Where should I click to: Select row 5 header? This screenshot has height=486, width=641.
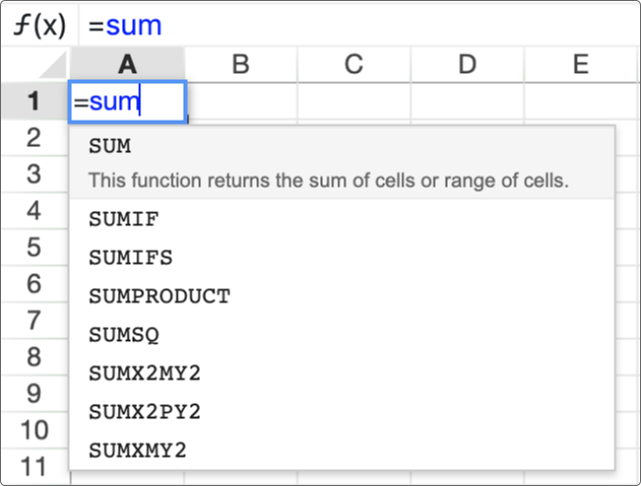click(34, 247)
